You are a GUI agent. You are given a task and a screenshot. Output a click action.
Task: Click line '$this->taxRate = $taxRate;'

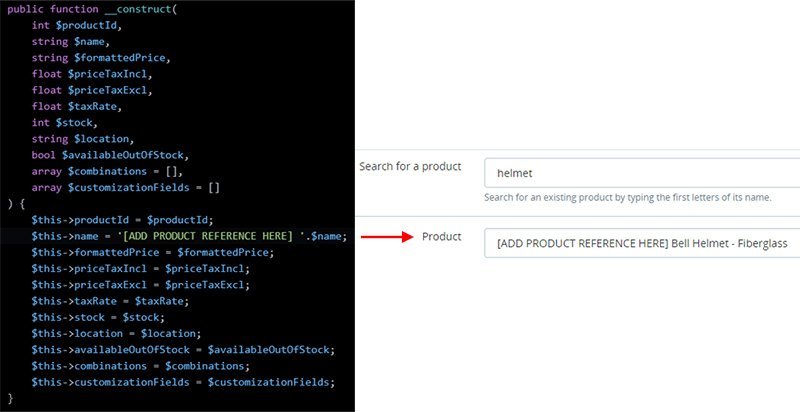110,301
